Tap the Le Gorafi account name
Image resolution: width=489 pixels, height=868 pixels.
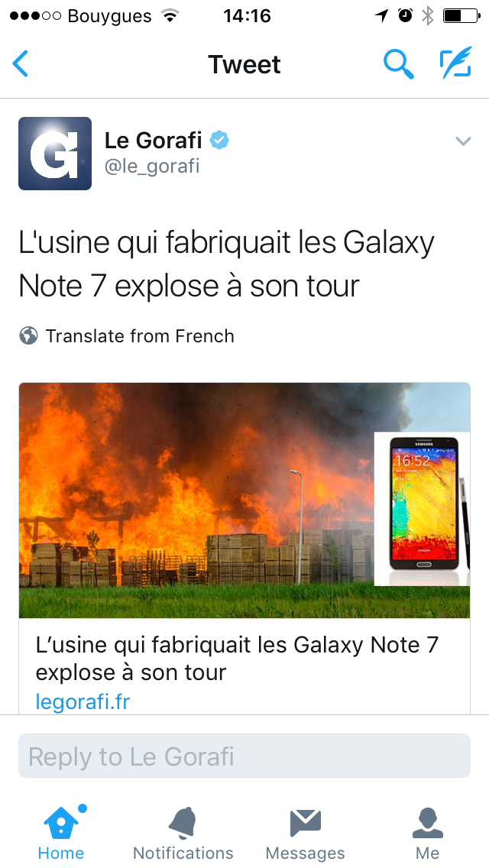[x=153, y=141]
